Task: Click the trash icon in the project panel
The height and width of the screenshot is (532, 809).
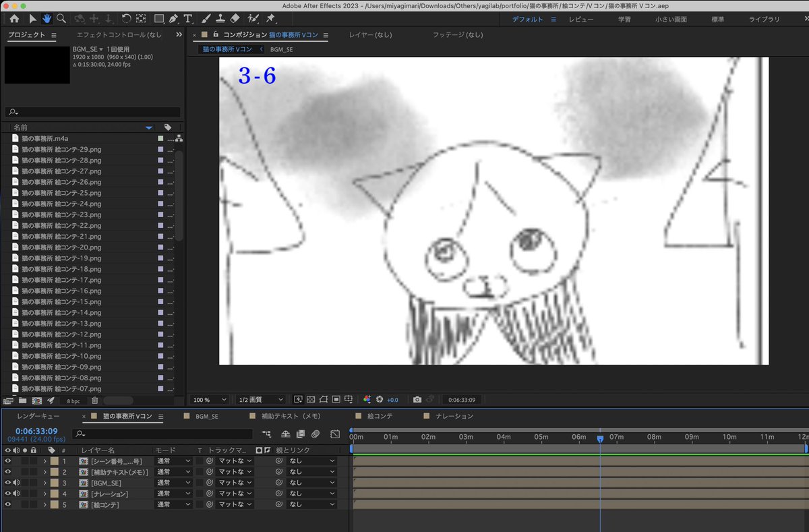Action: point(94,400)
